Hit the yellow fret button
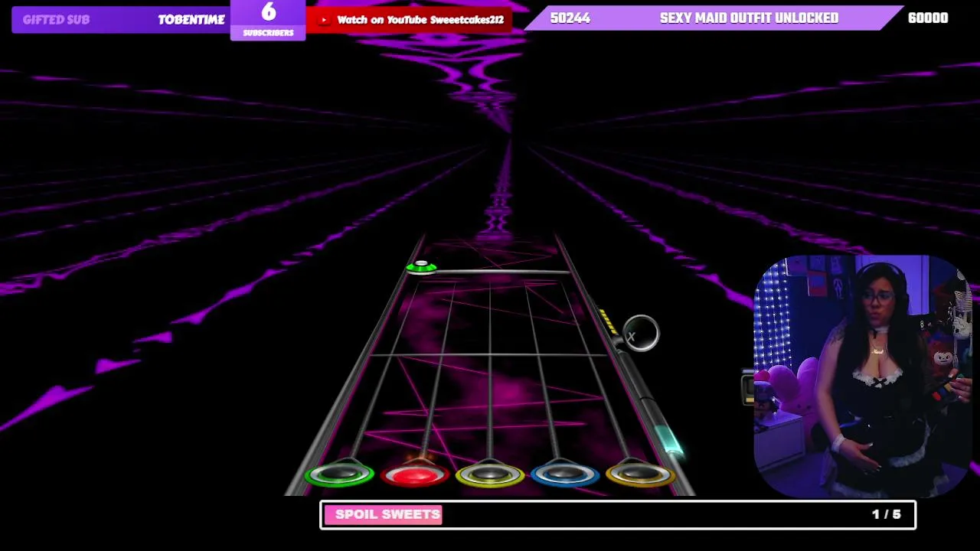Image resolution: width=980 pixels, height=551 pixels. tap(490, 475)
